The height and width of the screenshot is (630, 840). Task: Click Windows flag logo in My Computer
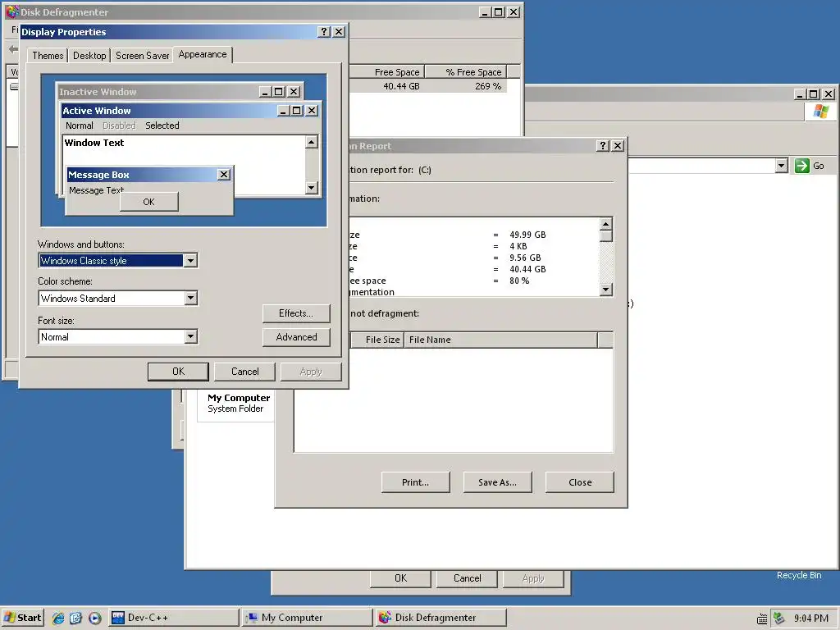820,112
